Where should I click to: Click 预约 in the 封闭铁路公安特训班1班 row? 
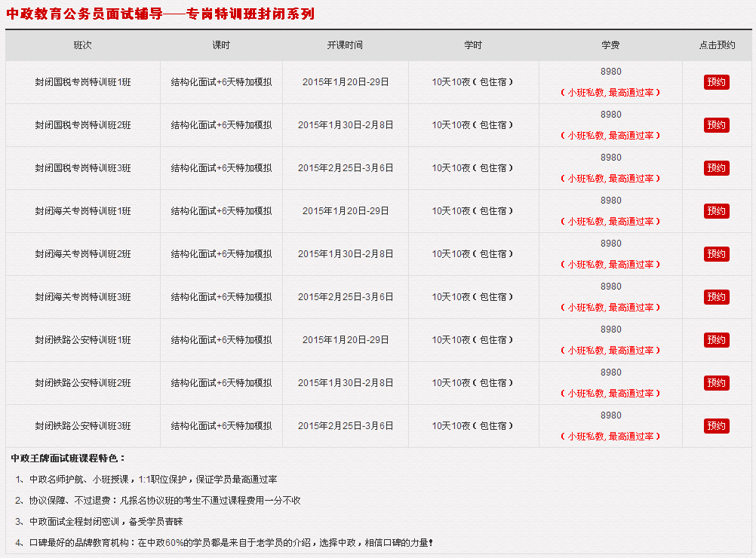point(716,340)
